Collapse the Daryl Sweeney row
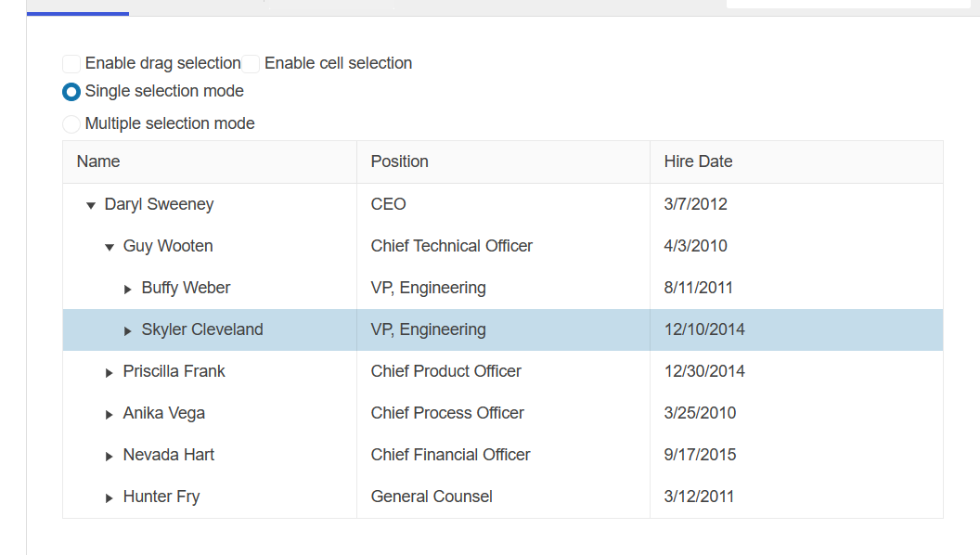The image size is (980, 555). click(91, 205)
